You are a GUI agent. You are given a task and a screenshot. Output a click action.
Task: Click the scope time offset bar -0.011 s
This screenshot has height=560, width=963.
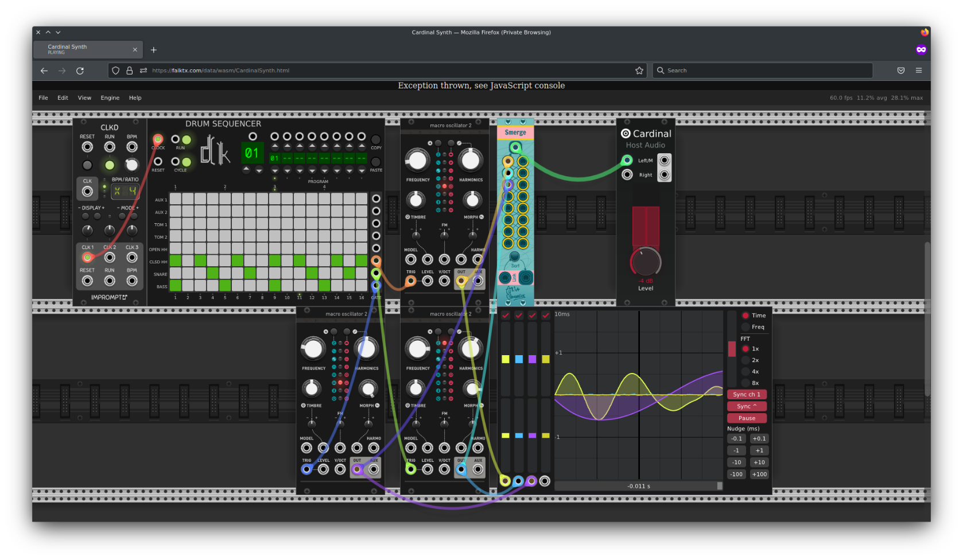tap(639, 486)
